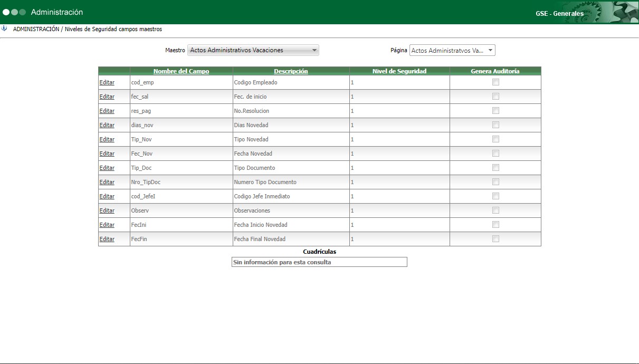Click the Nro_TipDoc field name cell

coord(181,182)
